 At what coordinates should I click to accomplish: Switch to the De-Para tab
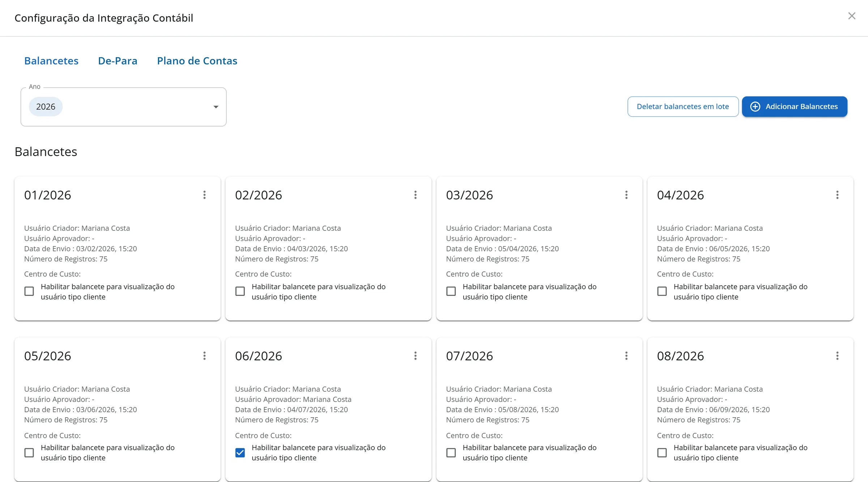click(118, 61)
